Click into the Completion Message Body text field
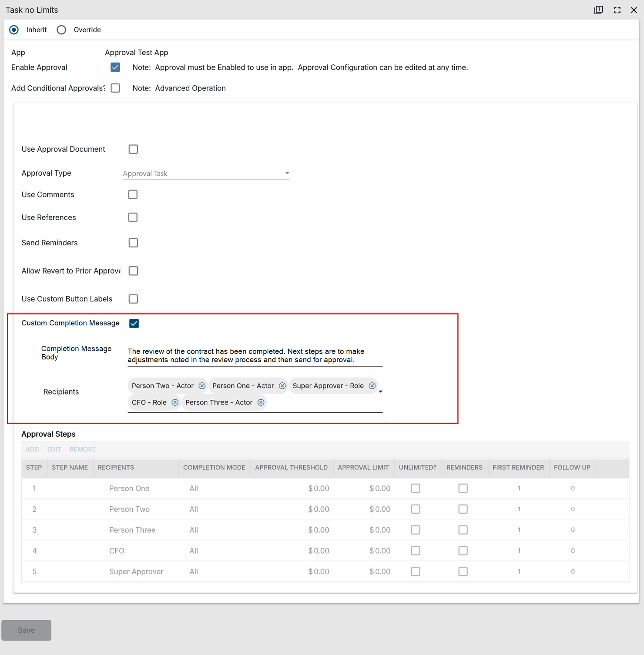This screenshot has height=655, width=644. (255, 355)
